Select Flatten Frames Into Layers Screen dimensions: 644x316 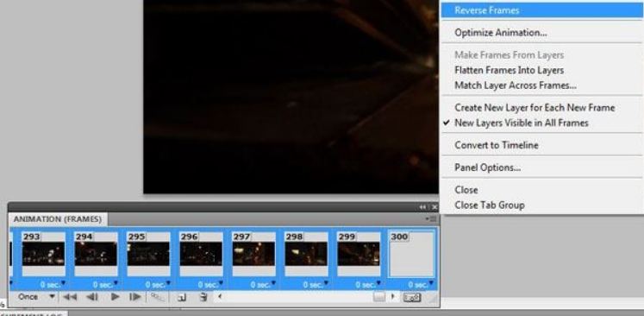[x=542, y=70]
